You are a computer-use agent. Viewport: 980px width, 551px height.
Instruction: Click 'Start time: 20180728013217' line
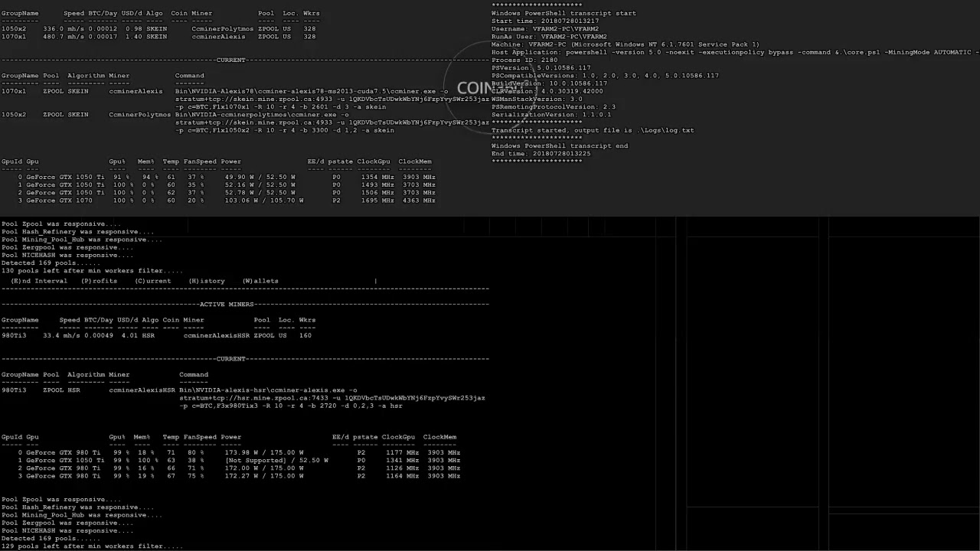pos(545,21)
